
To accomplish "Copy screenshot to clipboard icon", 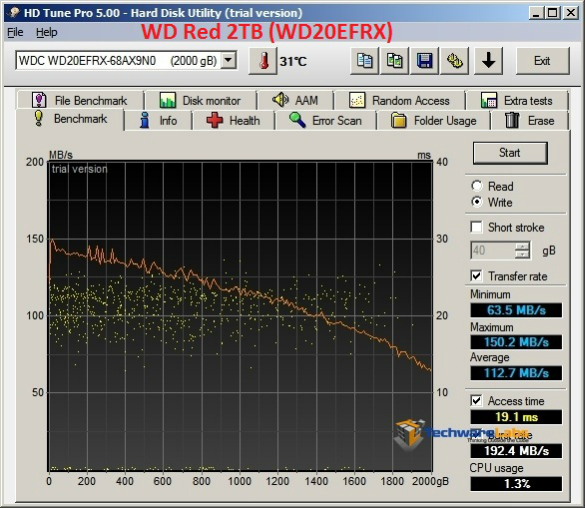I will click(394, 61).
